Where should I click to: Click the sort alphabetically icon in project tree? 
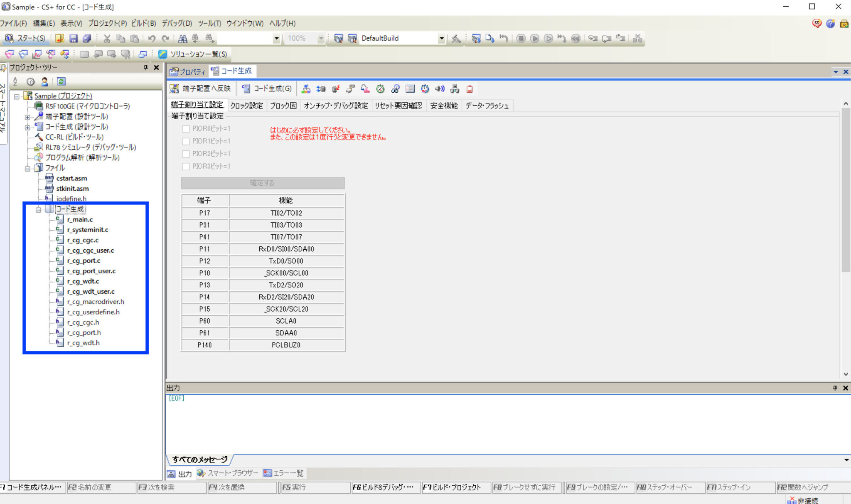15,81
